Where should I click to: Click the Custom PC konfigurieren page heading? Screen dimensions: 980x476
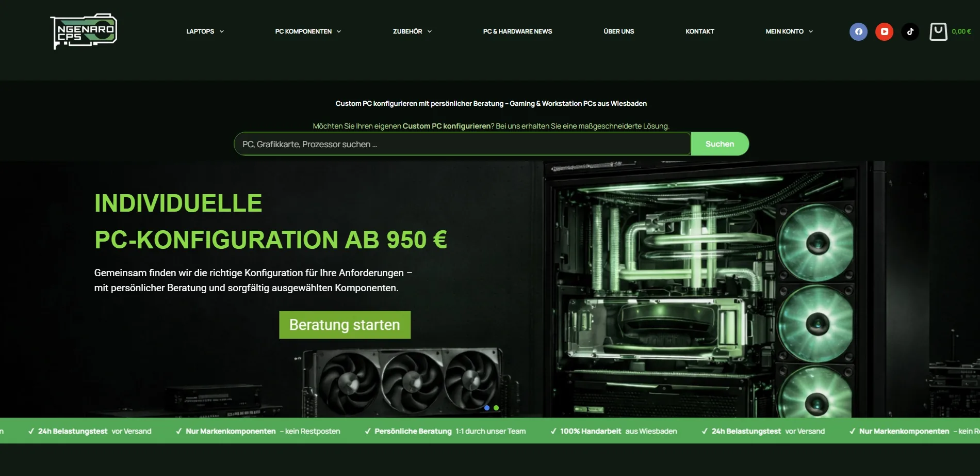tap(491, 103)
